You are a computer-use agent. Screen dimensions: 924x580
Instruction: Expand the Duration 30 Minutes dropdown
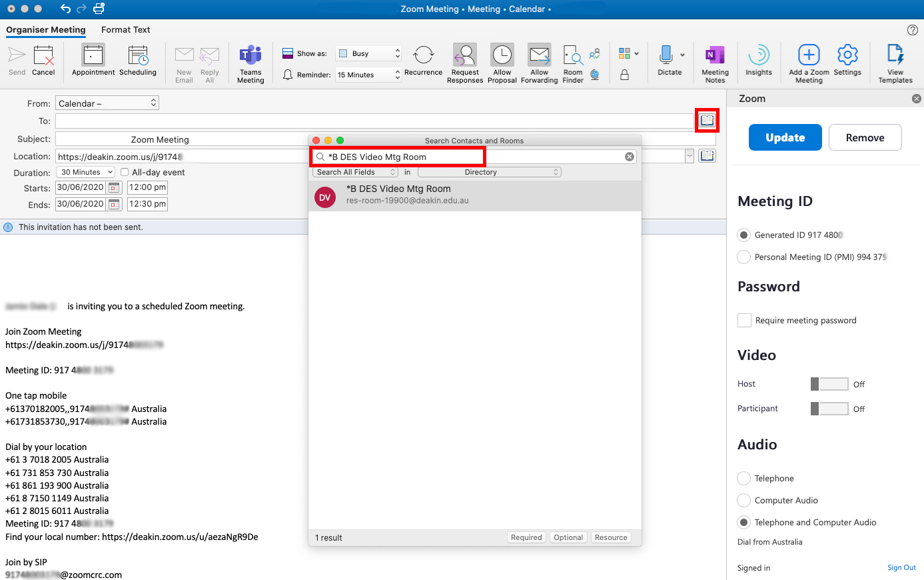(86, 173)
